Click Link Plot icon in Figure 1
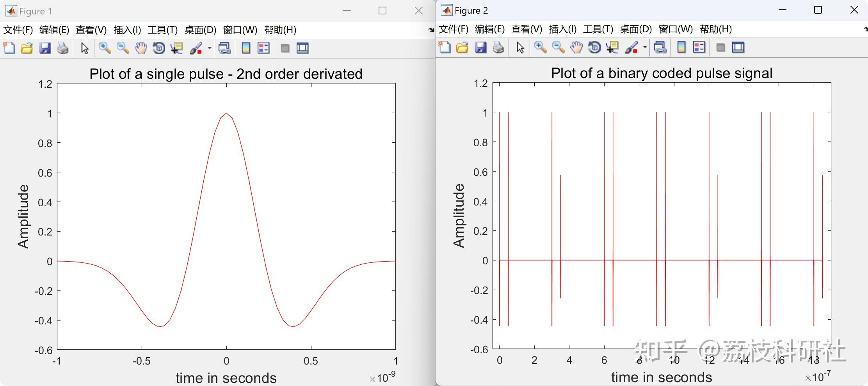 coord(224,48)
